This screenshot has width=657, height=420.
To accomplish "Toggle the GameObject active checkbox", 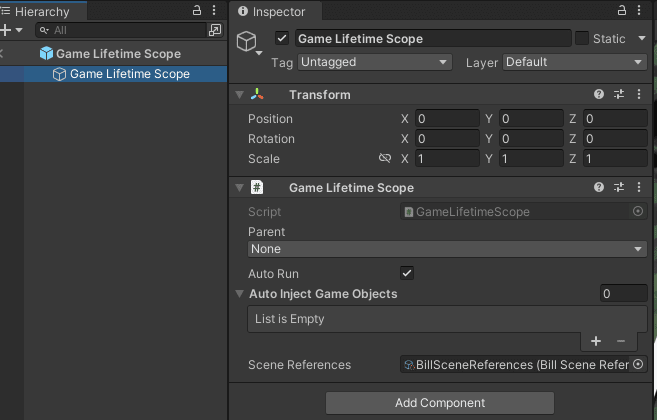I will coord(282,39).
